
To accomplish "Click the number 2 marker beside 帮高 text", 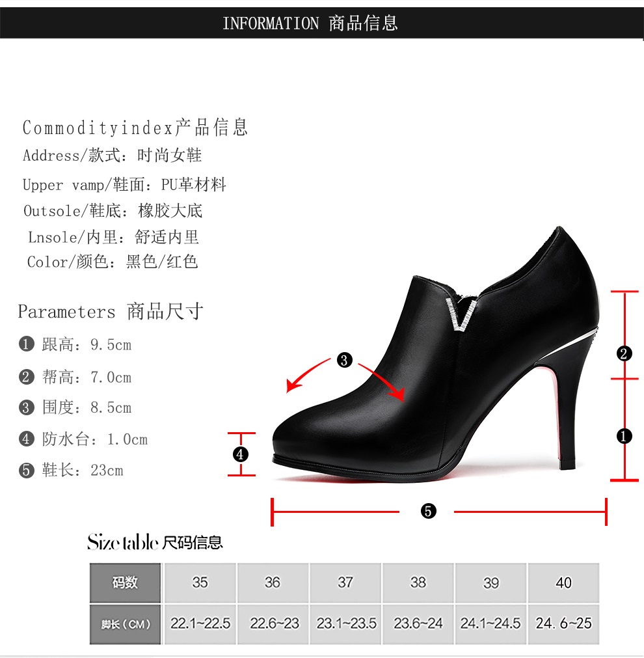I will tap(26, 376).
